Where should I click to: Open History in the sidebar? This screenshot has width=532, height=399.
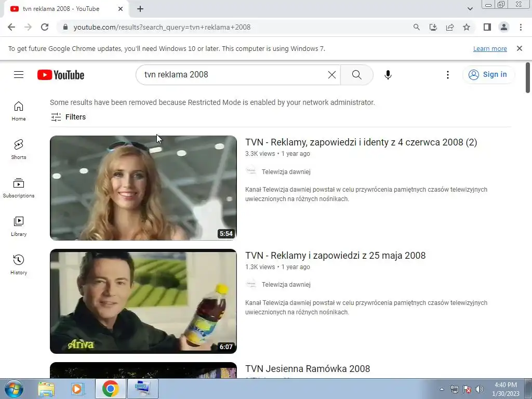(x=19, y=264)
